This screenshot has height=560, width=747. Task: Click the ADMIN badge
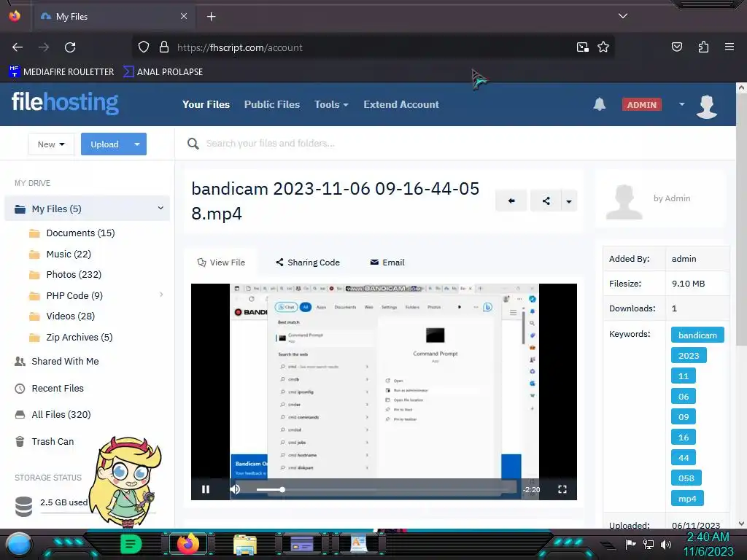642,105
